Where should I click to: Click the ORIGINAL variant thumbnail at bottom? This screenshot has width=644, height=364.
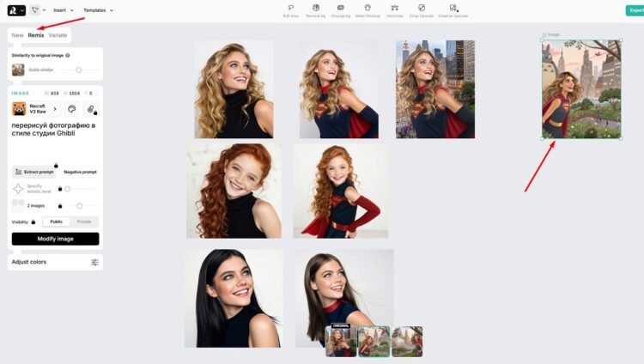(341, 342)
